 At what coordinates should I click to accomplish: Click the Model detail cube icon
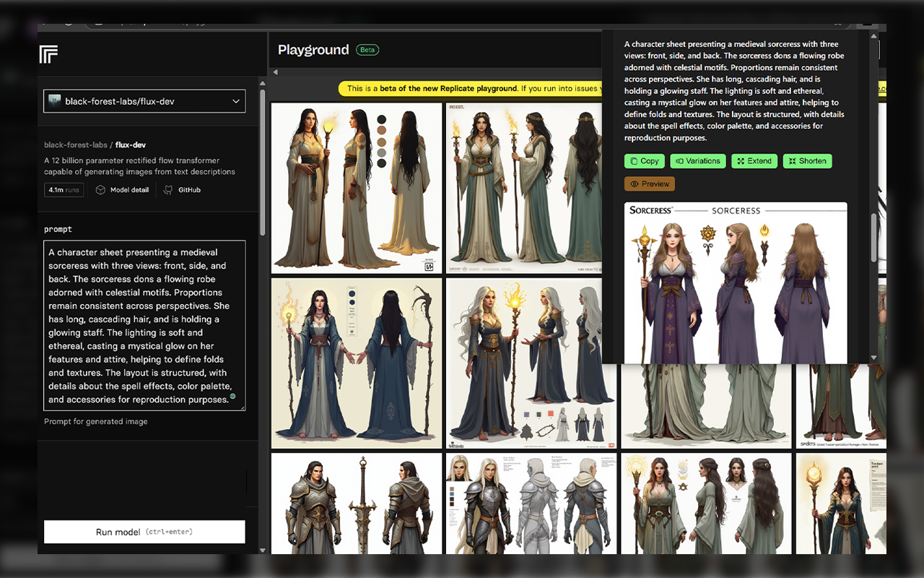(100, 190)
